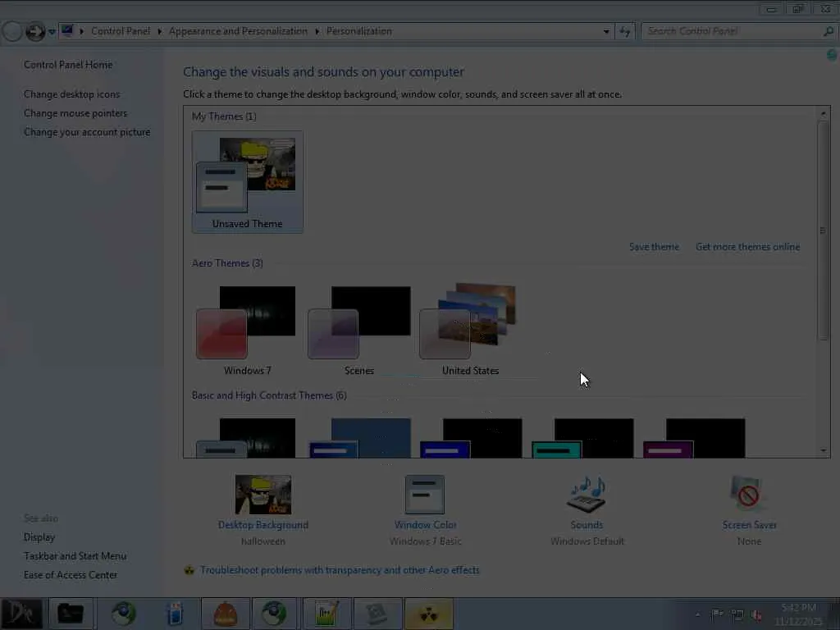
Task: Click the volume icon in the system tray
Action: (756, 615)
